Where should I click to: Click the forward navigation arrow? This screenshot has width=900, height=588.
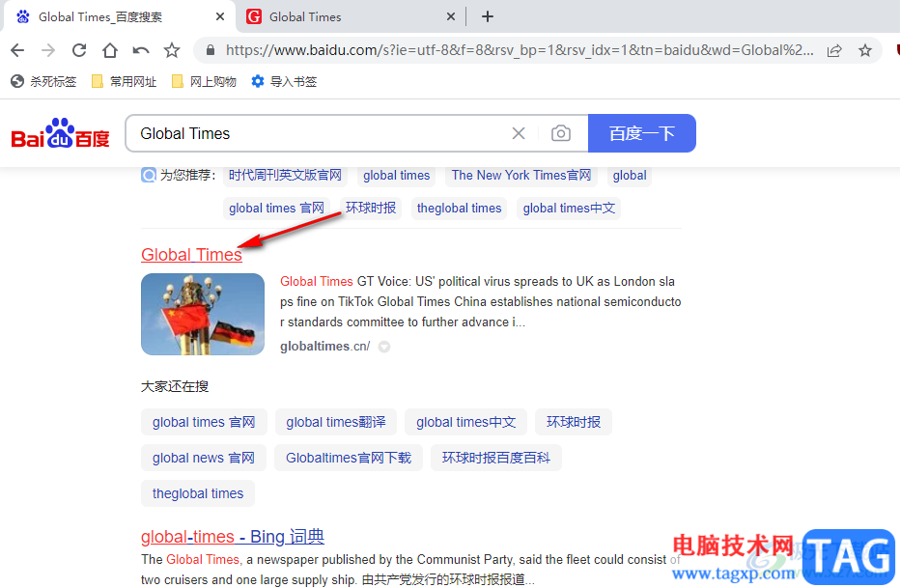coord(48,50)
